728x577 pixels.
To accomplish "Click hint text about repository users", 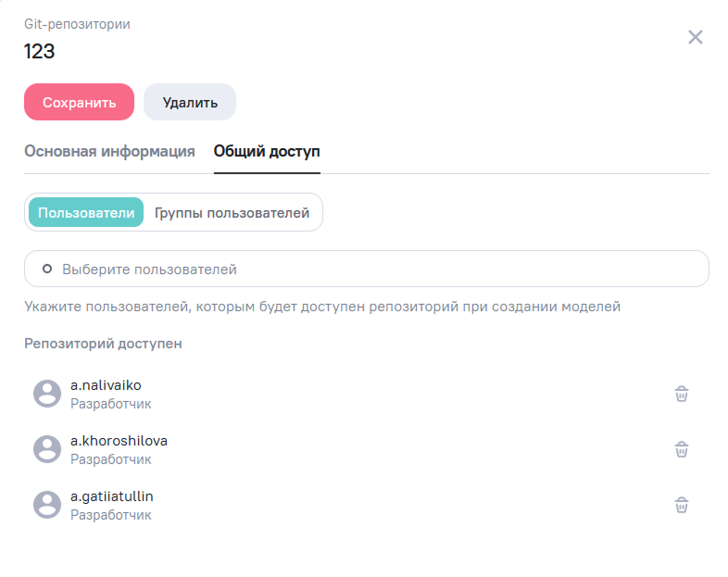I will (x=322, y=307).
